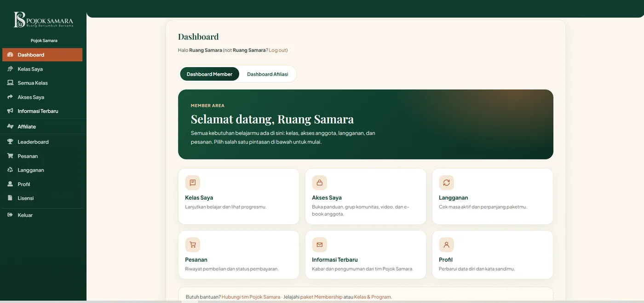The width and height of the screenshot is (644, 303).
Task: Click the Hubungi tim Pojok Samara link
Action: [x=251, y=297]
